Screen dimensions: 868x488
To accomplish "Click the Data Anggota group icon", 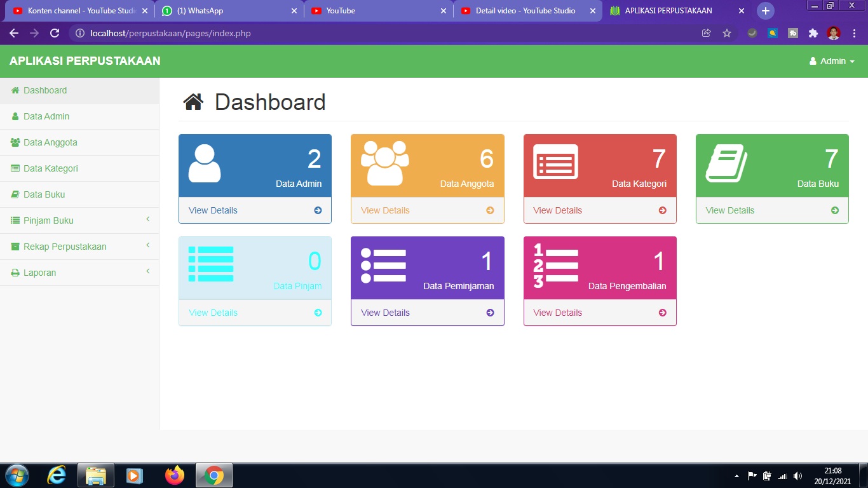I will (x=384, y=163).
